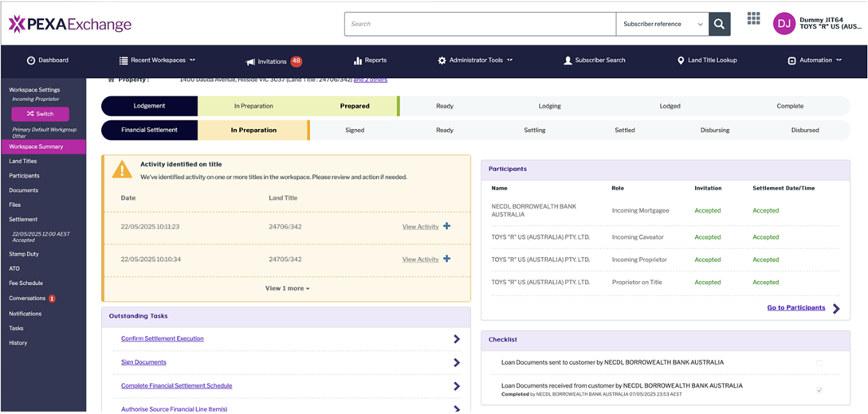Screen dimensions: 868x414
Task: Open Settlement in sidebar
Action: click(x=23, y=220)
